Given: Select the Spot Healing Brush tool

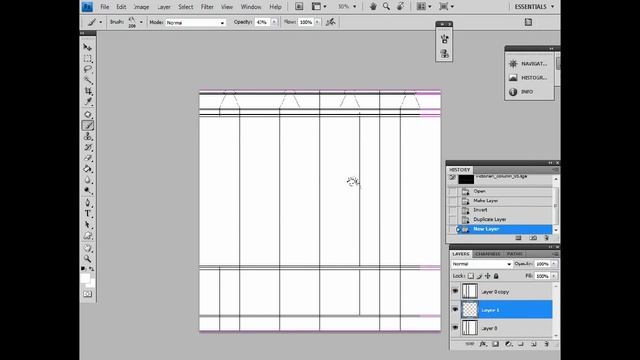Looking at the screenshot, I should [87, 115].
